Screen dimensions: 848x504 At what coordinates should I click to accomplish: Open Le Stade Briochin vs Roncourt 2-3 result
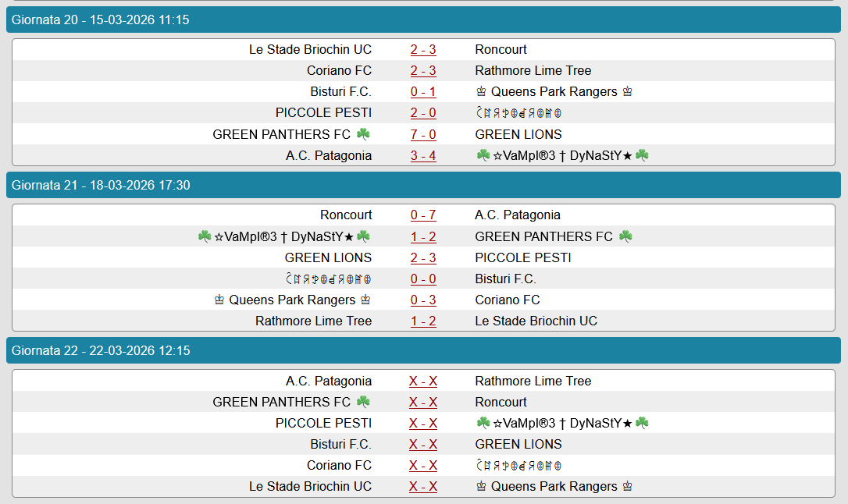[423, 50]
